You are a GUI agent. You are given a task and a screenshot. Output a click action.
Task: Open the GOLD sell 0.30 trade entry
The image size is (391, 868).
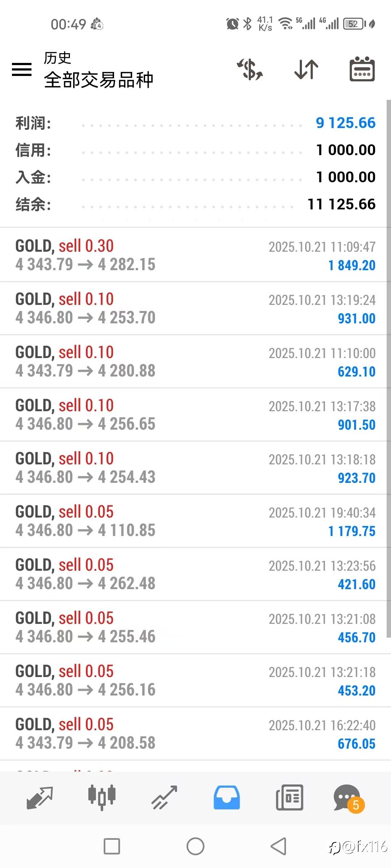[x=195, y=255]
